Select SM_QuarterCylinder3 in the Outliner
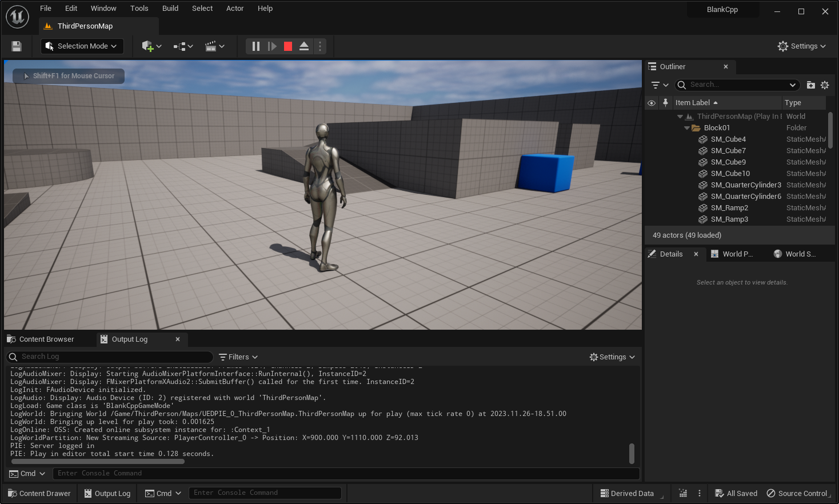The width and height of the screenshot is (839, 504). point(736,185)
